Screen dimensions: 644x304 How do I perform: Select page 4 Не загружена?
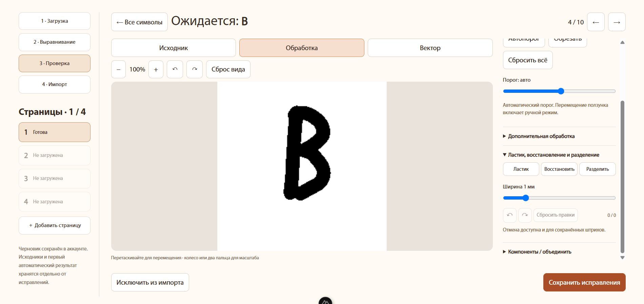coord(55,202)
